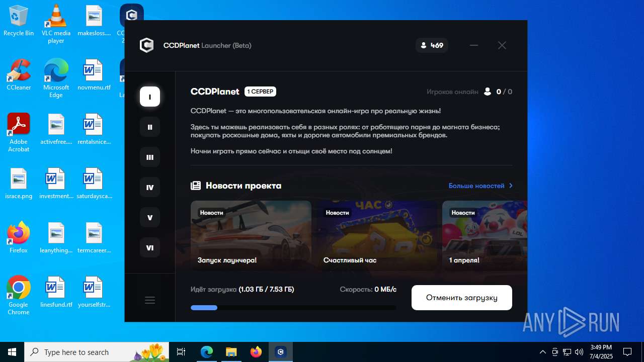Click the rentalsnice document on desktop
This screenshot has height=362, width=644.
94,130
